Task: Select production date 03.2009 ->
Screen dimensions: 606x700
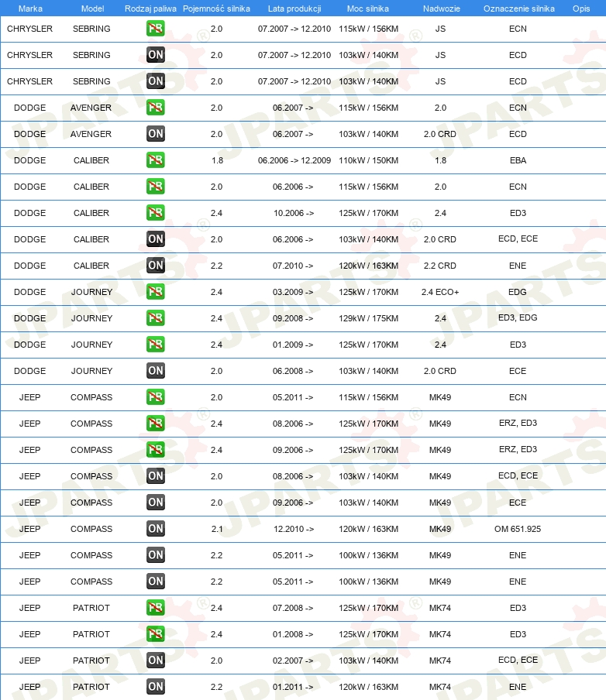Action: 293,292
